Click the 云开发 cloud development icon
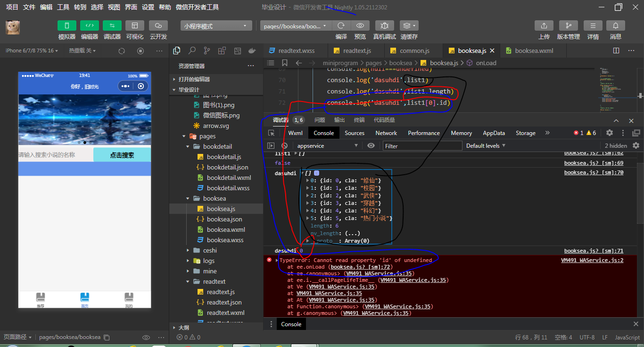 click(x=158, y=25)
